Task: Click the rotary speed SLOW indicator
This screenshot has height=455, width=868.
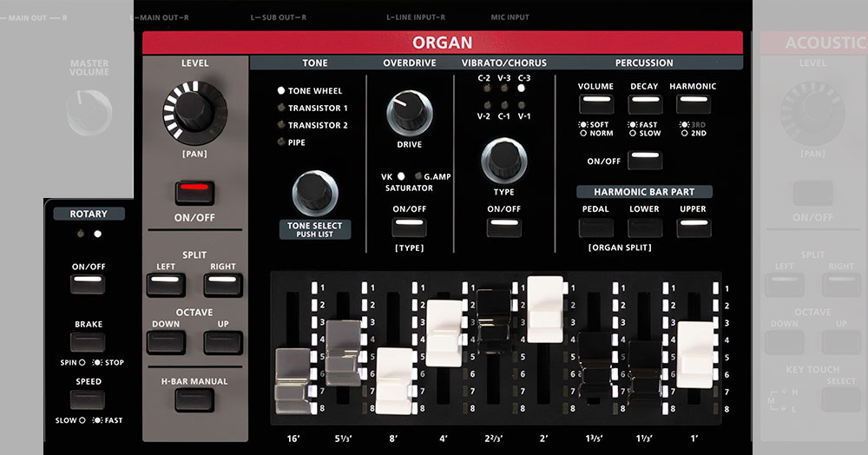Action: pos(82,420)
